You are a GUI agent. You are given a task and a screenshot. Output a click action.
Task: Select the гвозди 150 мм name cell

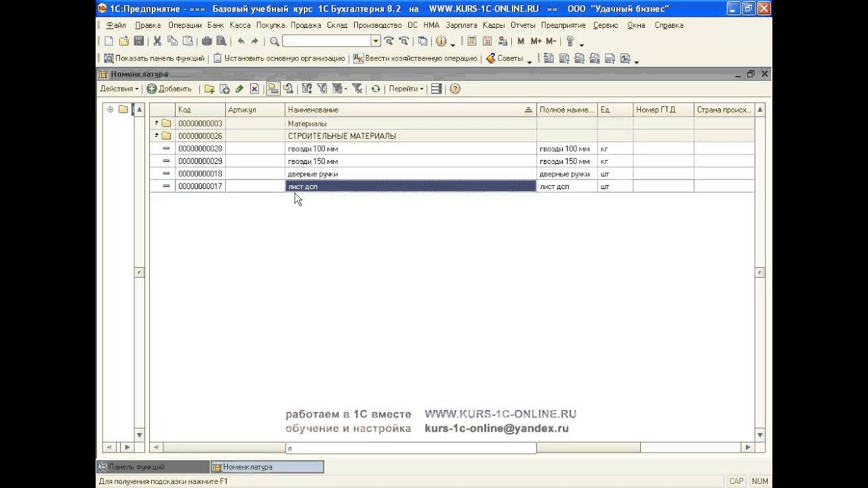point(410,161)
